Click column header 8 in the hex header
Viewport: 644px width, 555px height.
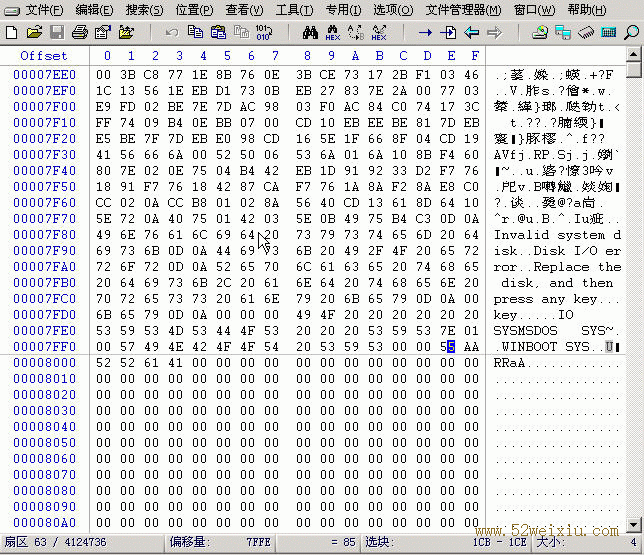click(307, 56)
